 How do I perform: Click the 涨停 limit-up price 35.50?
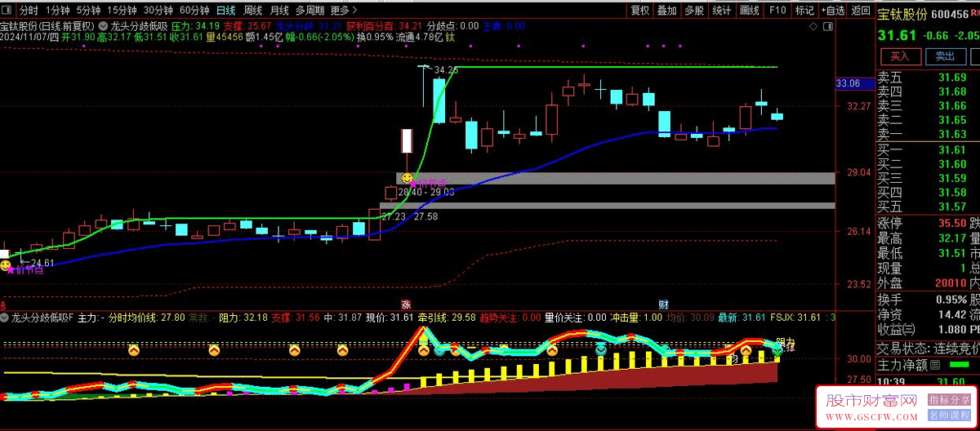pyautogui.click(x=952, y=223)
